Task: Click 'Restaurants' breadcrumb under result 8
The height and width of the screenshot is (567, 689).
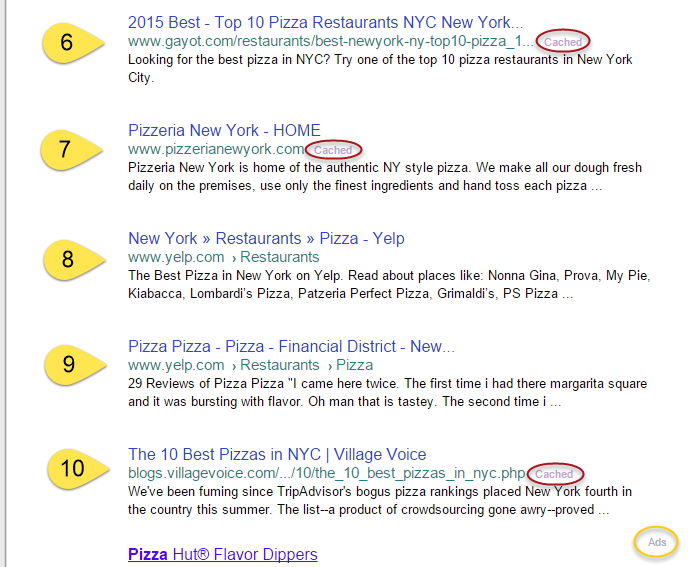Action: click(x=279, y=258)
